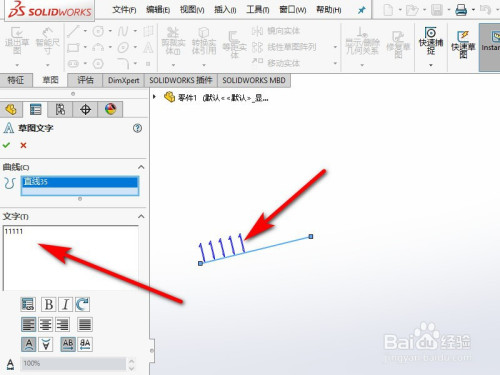Open the 窗口(W) menu
500x375 pixels.
tap(292, 10)
